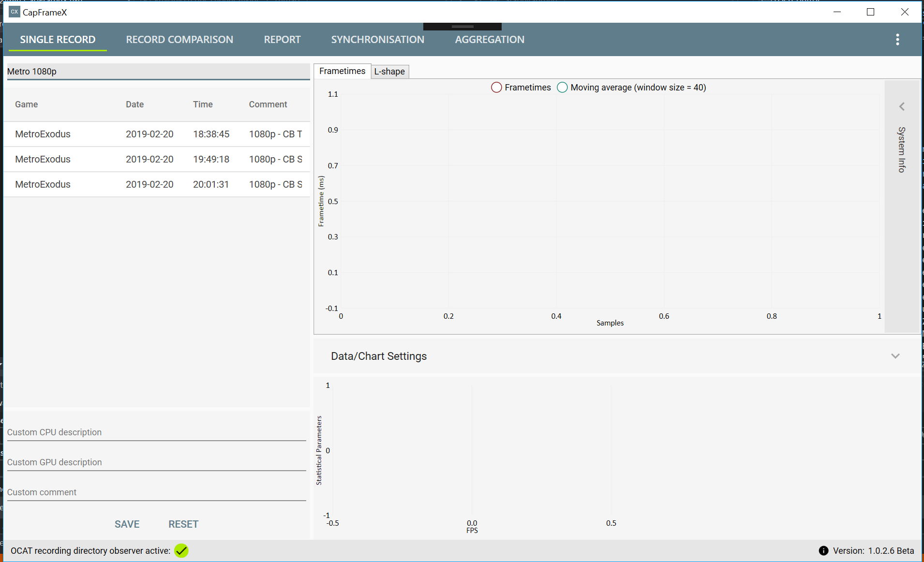Click the 'Version: 1.0.2.6 Beta' text
The image size is (924, 562).
(874, 551)
